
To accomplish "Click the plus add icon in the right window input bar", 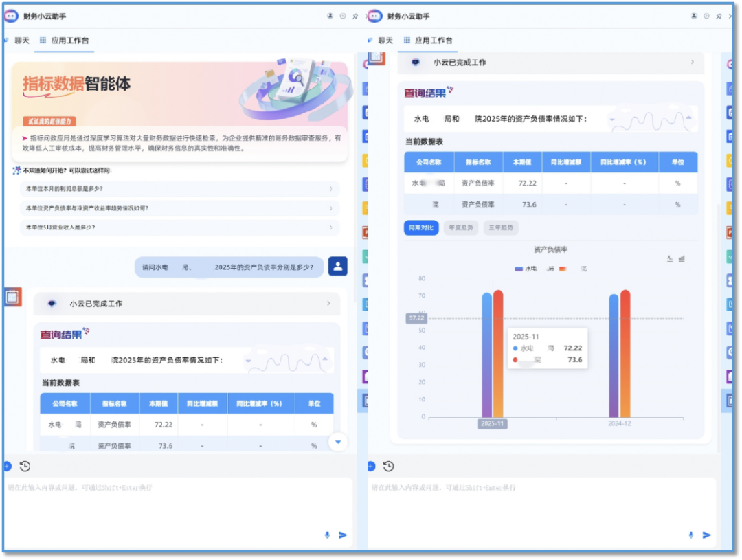I will pos(372,467).
